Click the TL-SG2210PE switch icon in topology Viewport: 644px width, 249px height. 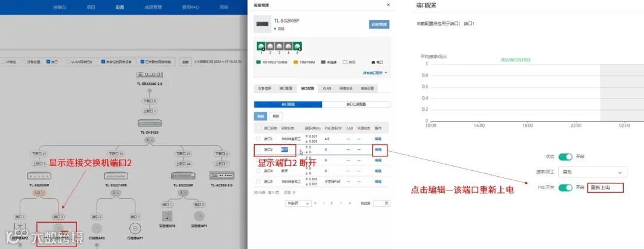coord(116,176)
